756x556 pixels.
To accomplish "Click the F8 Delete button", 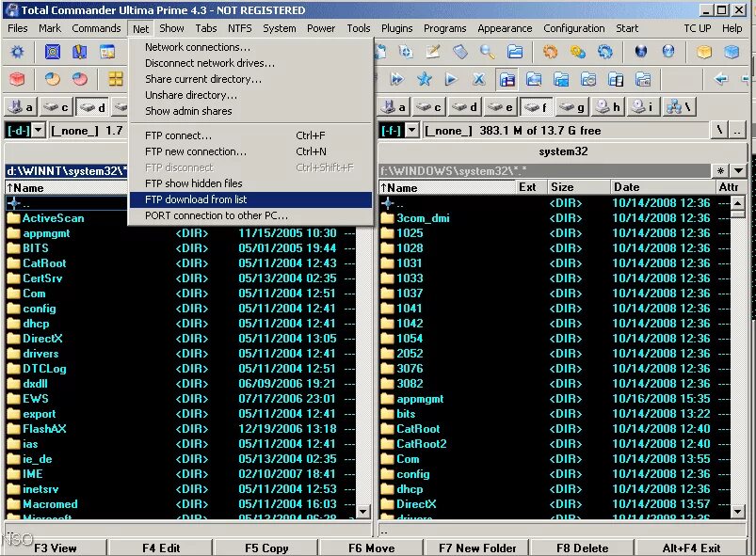I will 583,548.
